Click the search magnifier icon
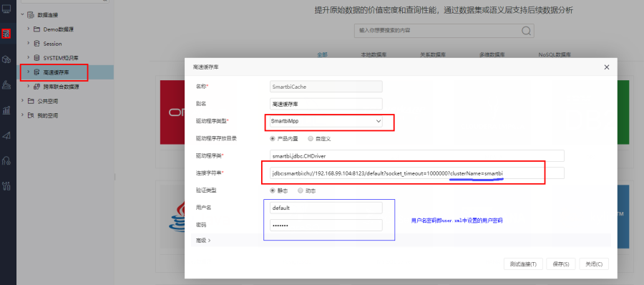Image resolution: width=644 pixels, height=285 pixels. [x=526, y=30]
